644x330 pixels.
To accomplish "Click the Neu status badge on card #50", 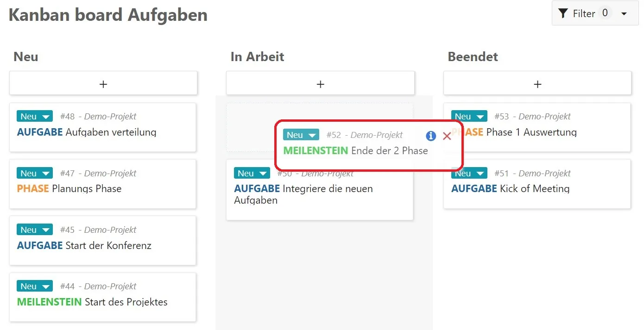I will click(x=252, y=173).
